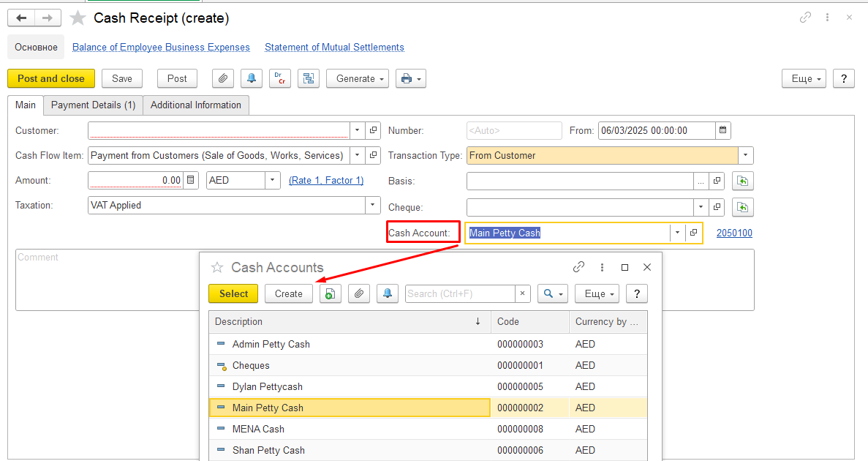Image resolution: width=868 pixels, height=461 pixels.
Task: Open help for the Cash Accounts list
Action: click(637, 293)
